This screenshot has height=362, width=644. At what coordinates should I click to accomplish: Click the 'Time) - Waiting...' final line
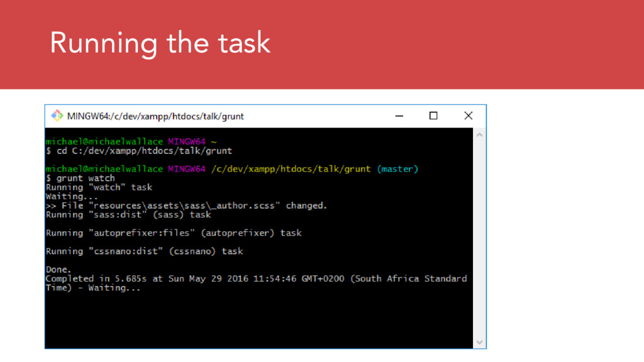coord(93,288)
